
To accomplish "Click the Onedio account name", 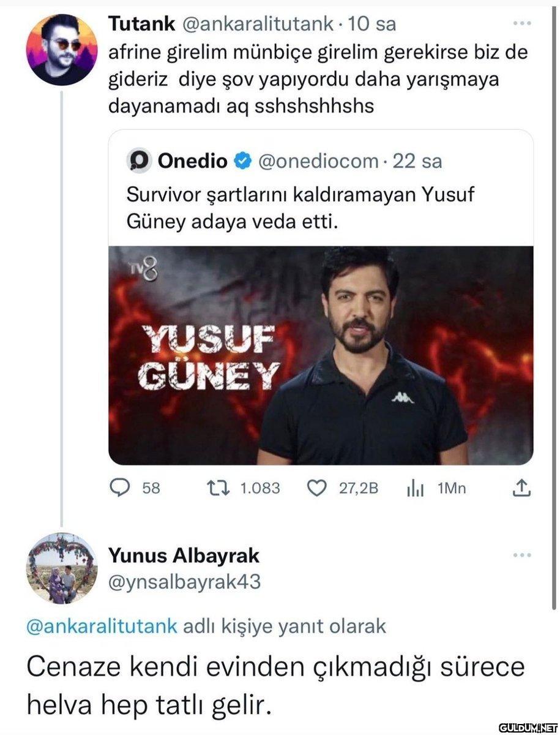I will coord(193,161).
